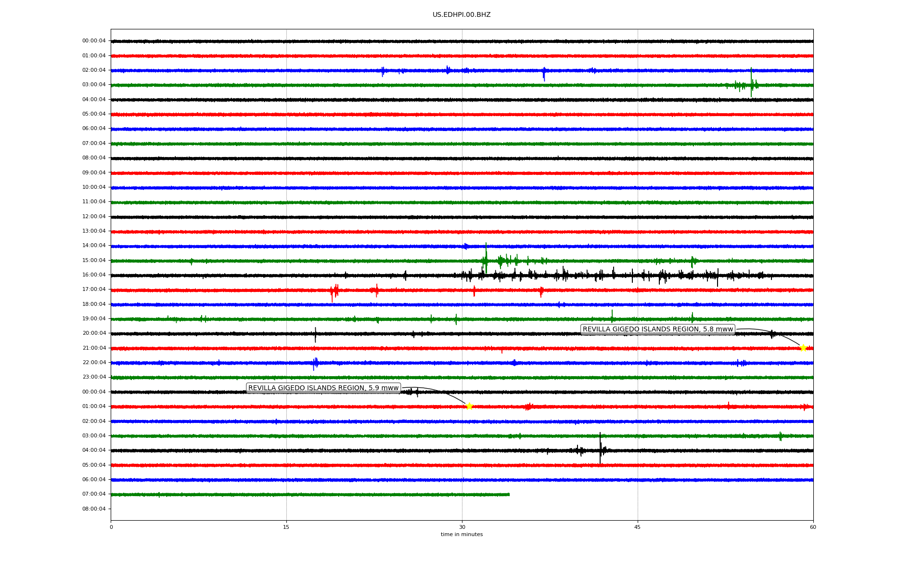
Task: Click the 13:00:04 row label
Action: coord(94,231)
